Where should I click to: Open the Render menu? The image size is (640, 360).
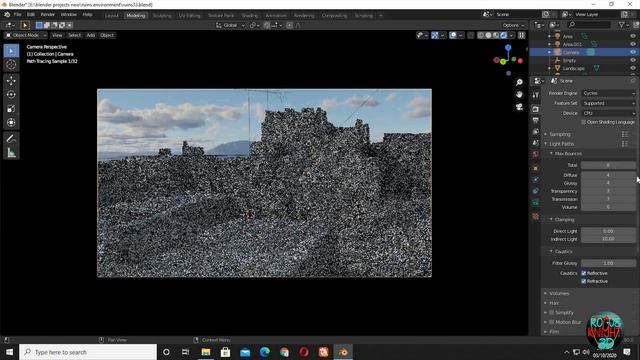[47, 15]
